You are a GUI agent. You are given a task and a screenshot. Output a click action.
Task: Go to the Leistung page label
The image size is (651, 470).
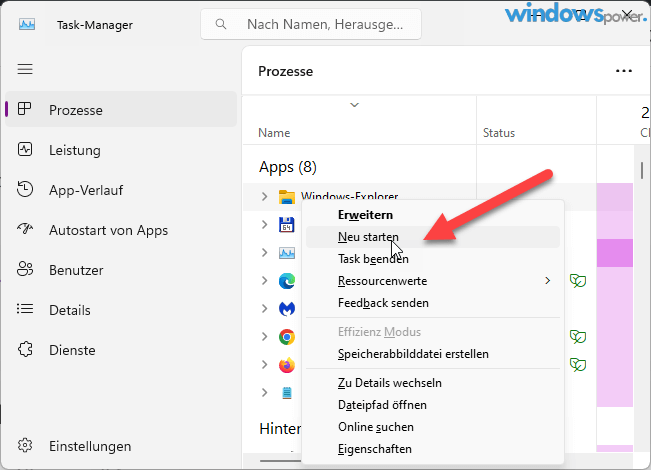(75, 150)
